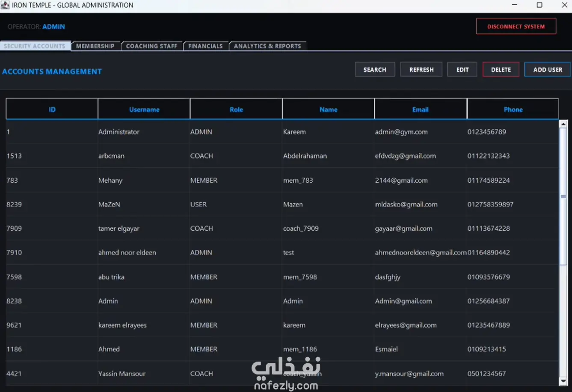Click the table scrollbar up arrow

click(x=563, y=124)
